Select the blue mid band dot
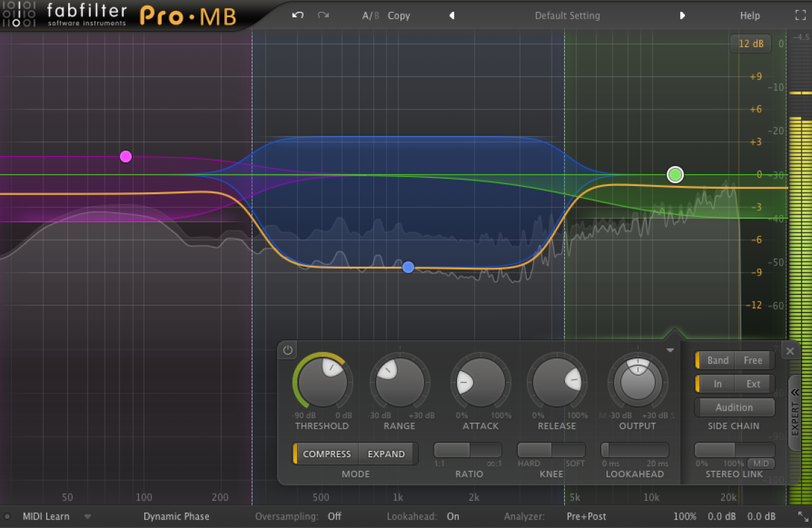The image size is (812, 528). click(408, 267)
